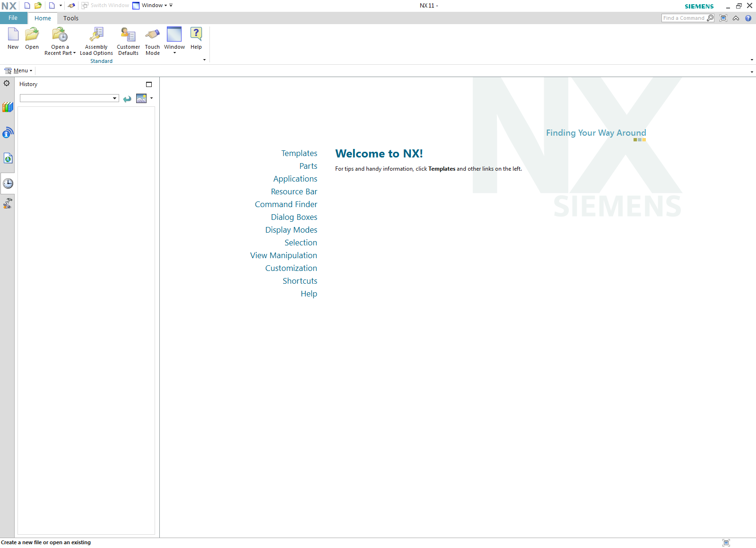Open the resource bar settings gear

coord(7,83)
